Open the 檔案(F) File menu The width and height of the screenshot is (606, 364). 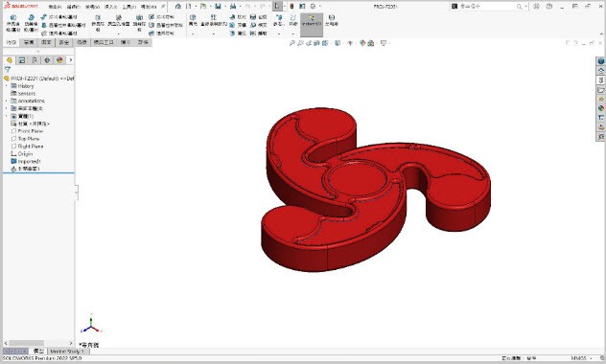pos(55,7)
